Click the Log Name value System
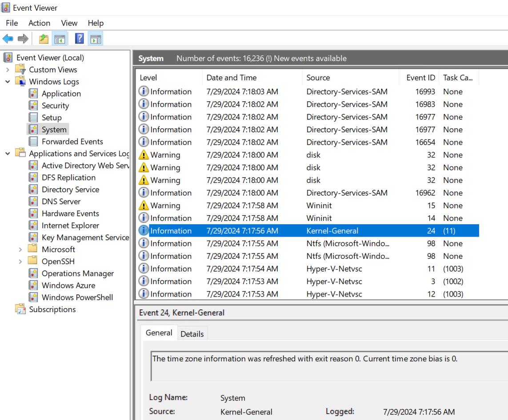 pyautogui.click(x=232, y=398)
